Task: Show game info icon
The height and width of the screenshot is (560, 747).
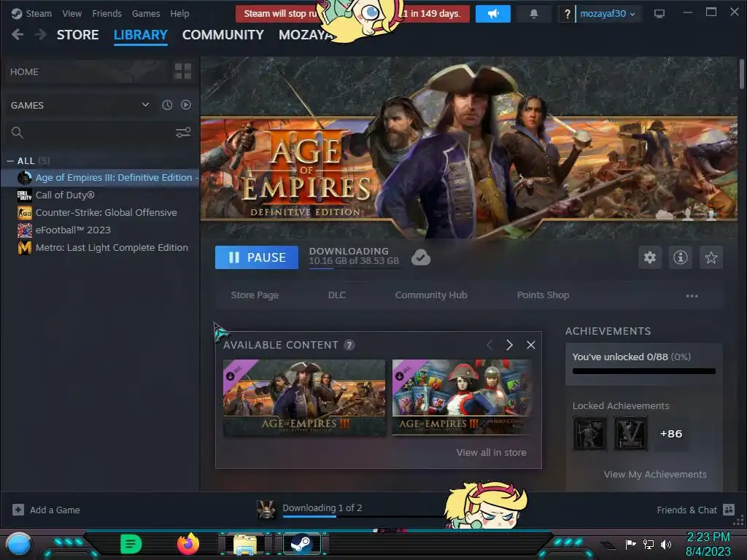Action: click(681, 257)
